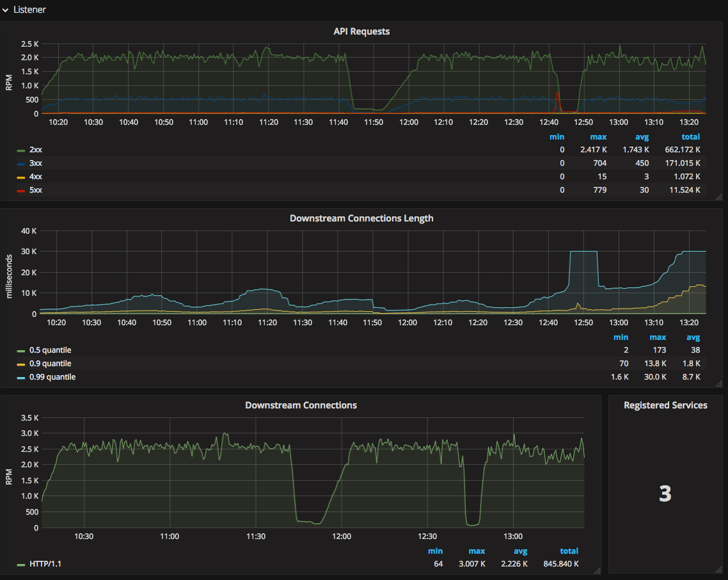
Task: Open the Downstream Connections Length panel menu
Action: (x=361, y=218)
